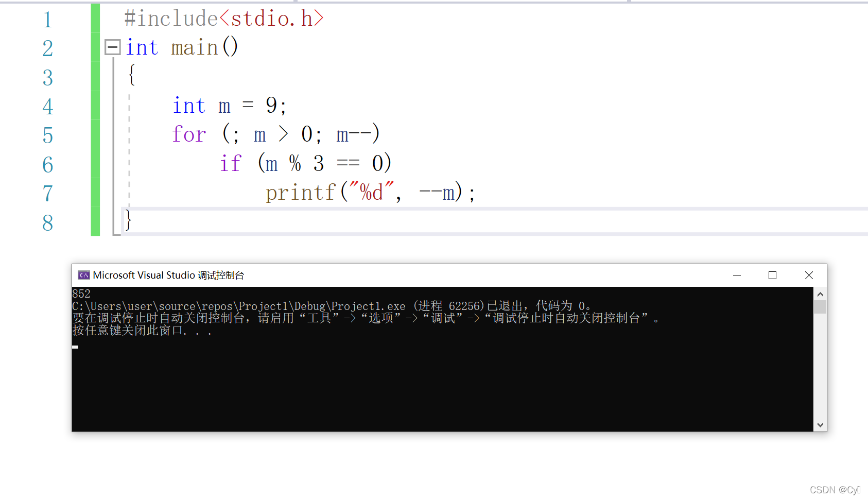Click the '按任意键关闭此窗口' console line
The width and height of the screenshot is (868, 500).
142,331
